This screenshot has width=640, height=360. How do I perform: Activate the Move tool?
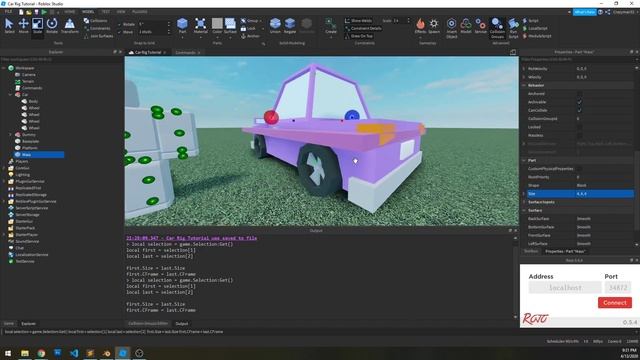[23, 26]
